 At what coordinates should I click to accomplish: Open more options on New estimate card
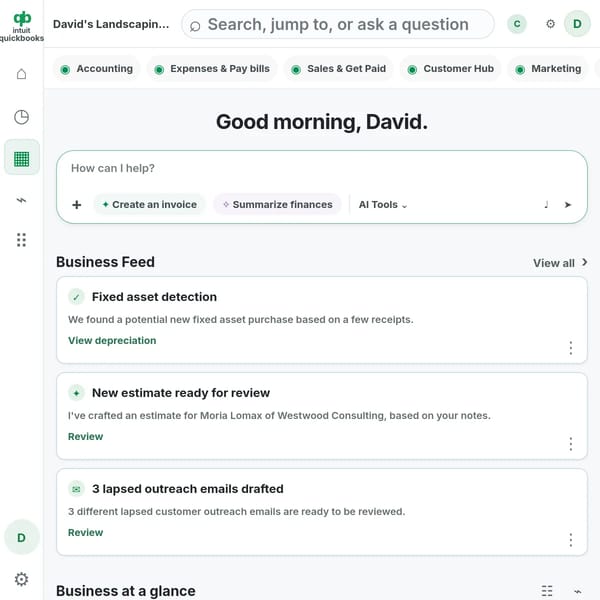click(x=571, y=444)
